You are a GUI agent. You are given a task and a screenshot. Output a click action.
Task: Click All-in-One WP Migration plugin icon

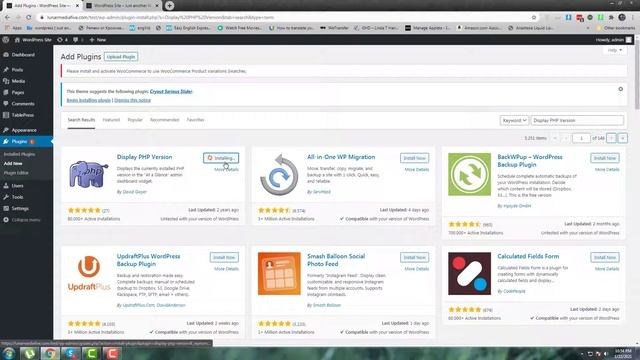(x=279, y=174)
